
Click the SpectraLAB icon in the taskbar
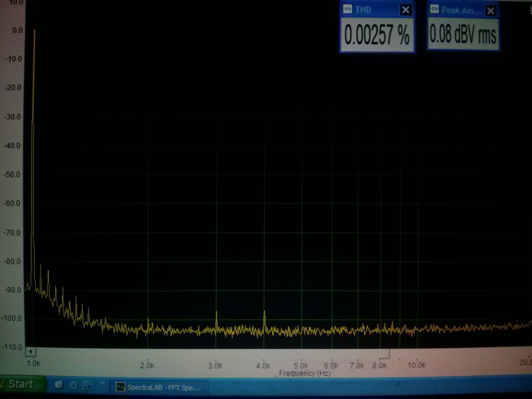click(x=121, y=387)
